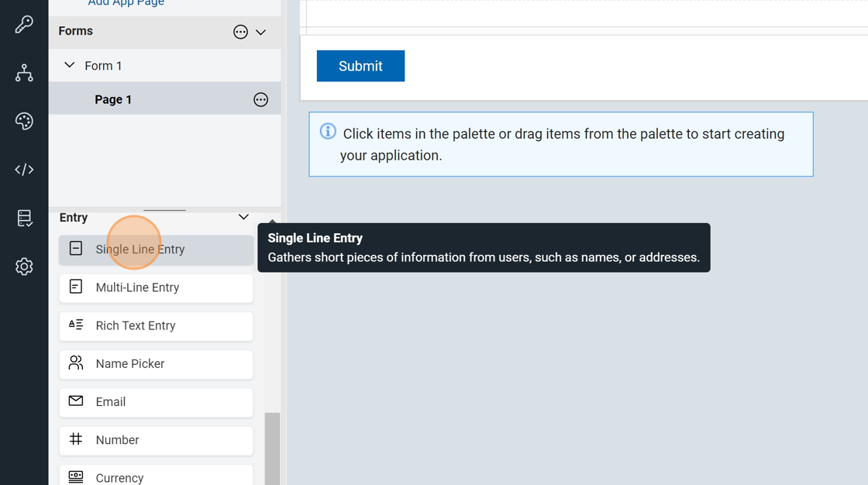The image size is (868, 485).
Task: Click the checklist document icon in sidebar
Action: (24, 218)
